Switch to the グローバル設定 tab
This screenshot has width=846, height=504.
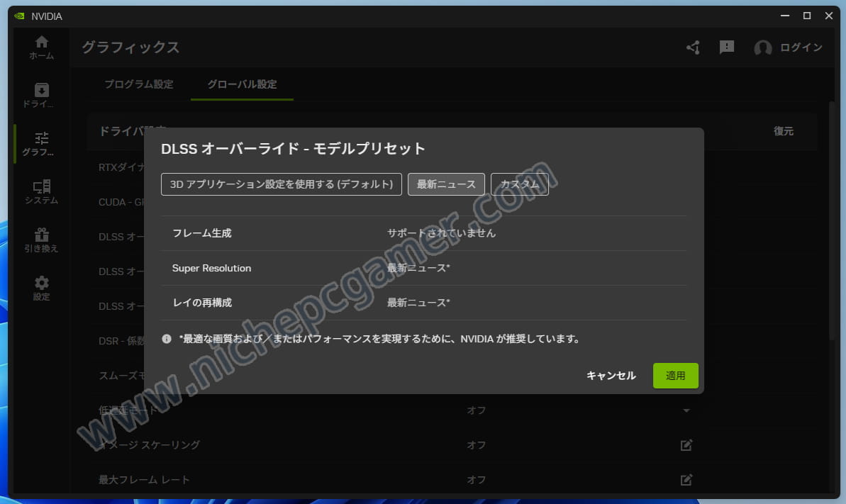pyautogui.click(x=242, y=84)
